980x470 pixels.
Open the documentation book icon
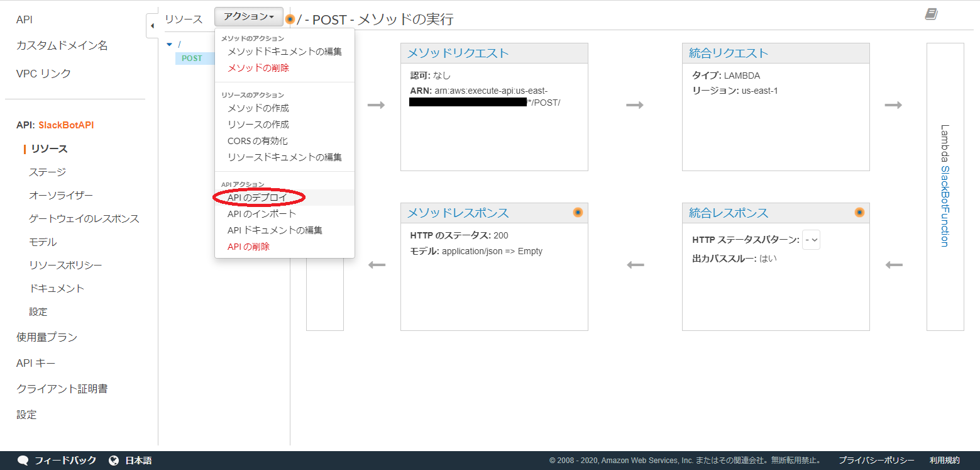tap(931, 14)
